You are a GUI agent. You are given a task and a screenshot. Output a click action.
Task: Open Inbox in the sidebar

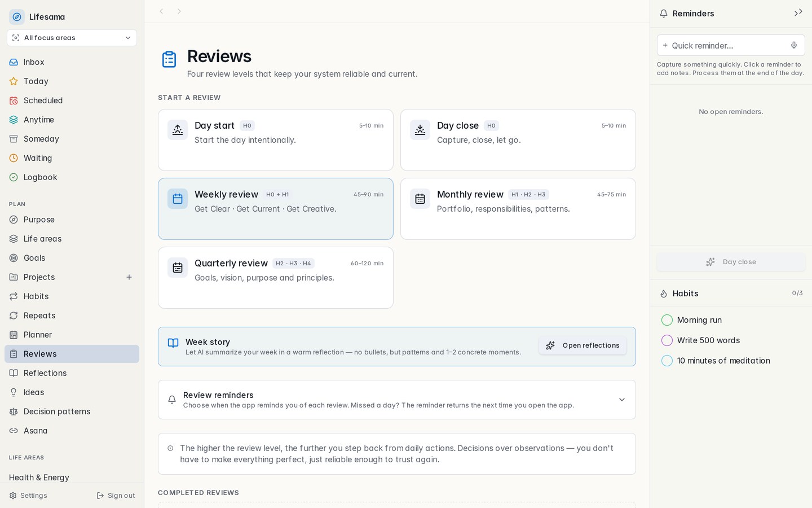[x=72, y=62]
